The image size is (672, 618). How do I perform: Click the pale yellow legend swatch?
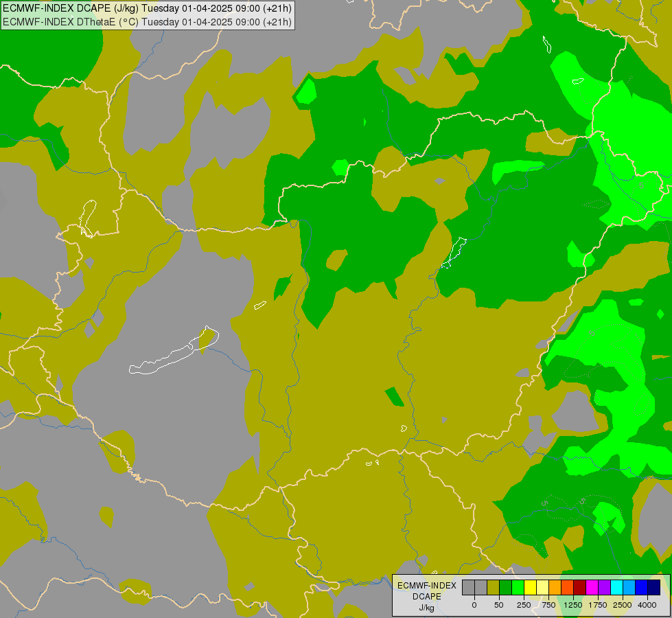pyautogui.click(x=542, y=587)
